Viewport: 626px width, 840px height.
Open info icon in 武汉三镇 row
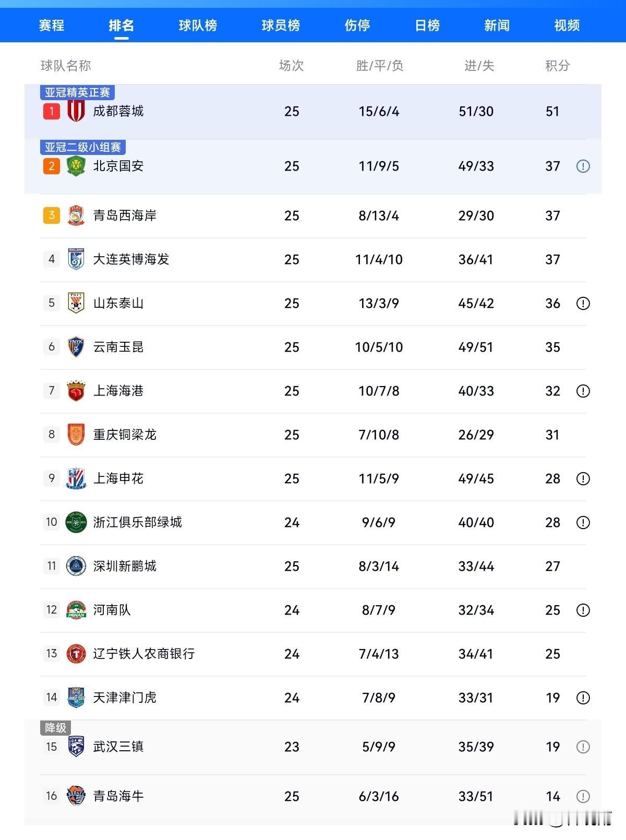click(x=583, y=747)
